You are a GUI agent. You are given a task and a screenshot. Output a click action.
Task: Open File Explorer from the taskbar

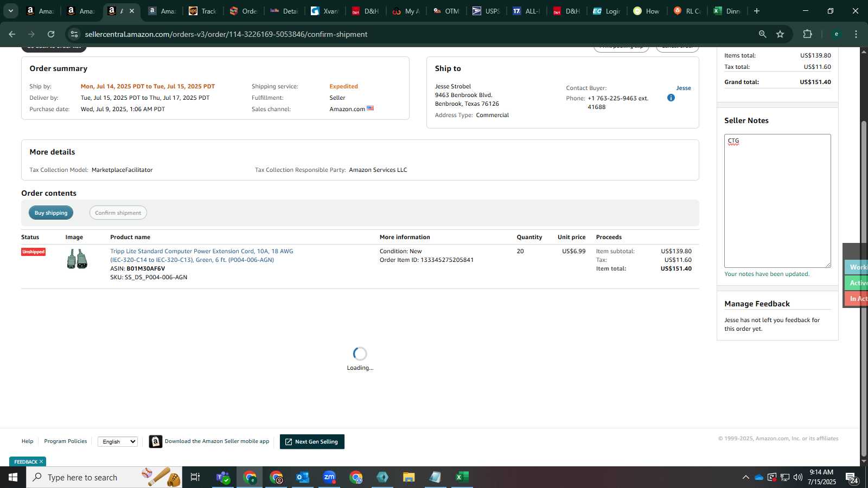tap(409, 477)
